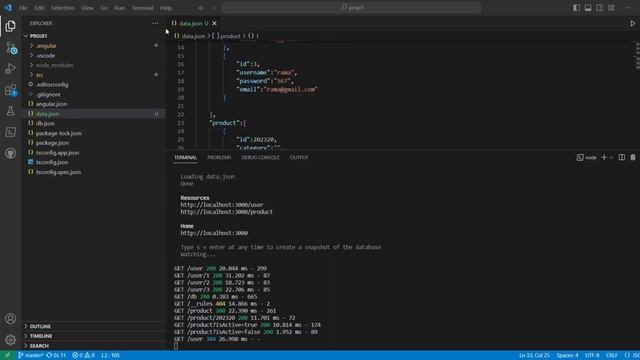Image resolution: width=640 pixels, height=360 pixels.
Task: Open the angular.json file
Action: (93, 104)
